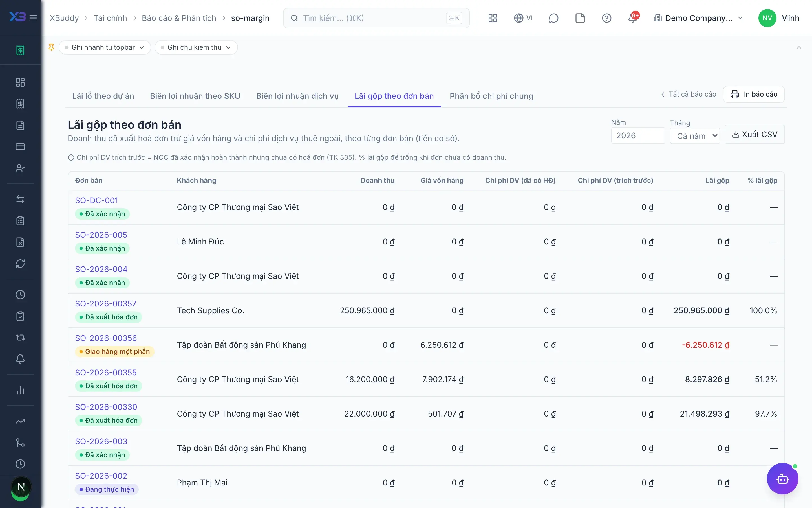Open the credit card icon in sidebar
The width and height of the screenshot is (812, 508).
(20, 147)
